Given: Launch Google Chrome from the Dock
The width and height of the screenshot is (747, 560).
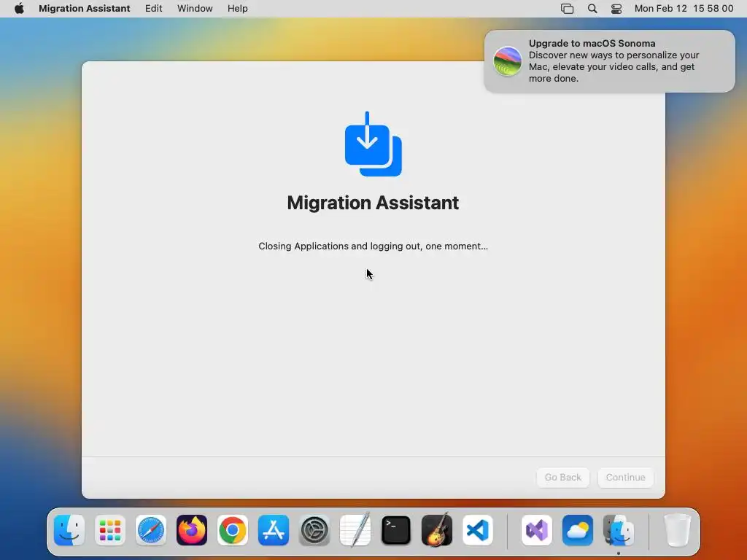Looking at the screenshot, I should point(233,530).
